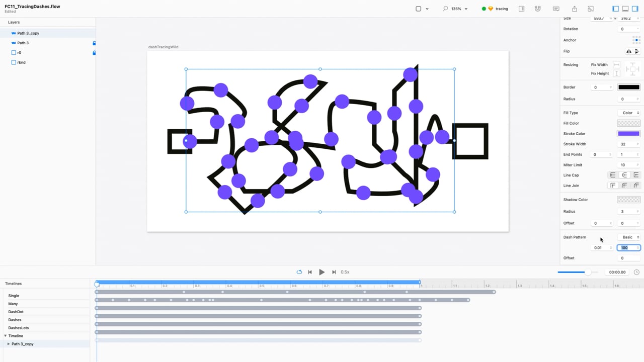This screenshot has width=644, height=362.
Task: Click the Sketch tracing status indicator
Action: coord(495,9)
